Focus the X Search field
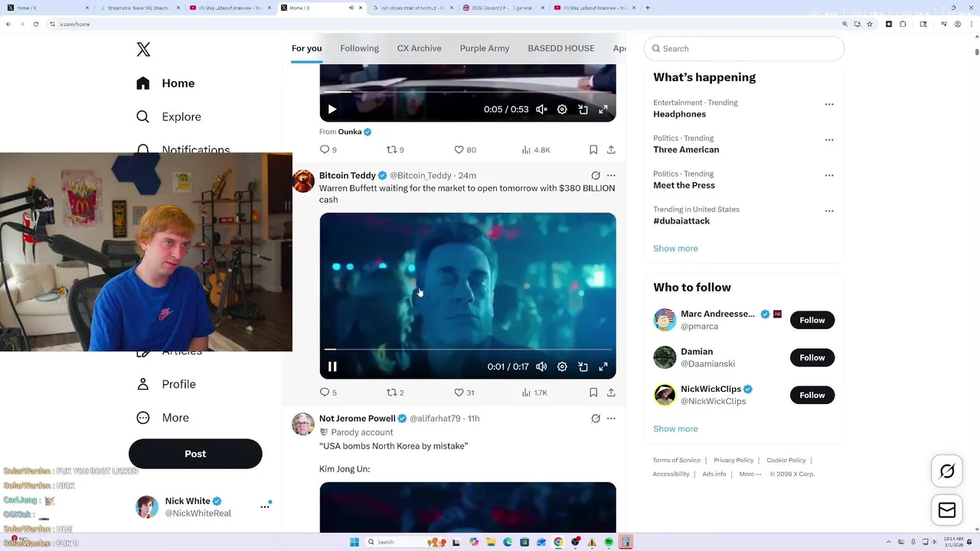Screen dimensions: 980x551 [744, 48]
